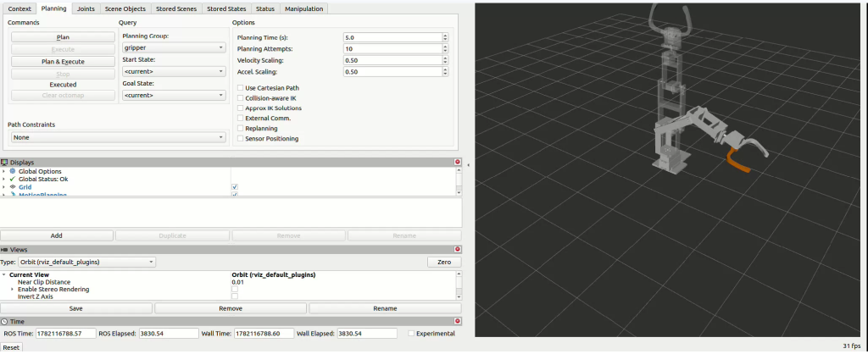Expand Enable Stereo Rendering options
Screen dimensions: 868x354
pyautogui.click(x=13, y=290)
